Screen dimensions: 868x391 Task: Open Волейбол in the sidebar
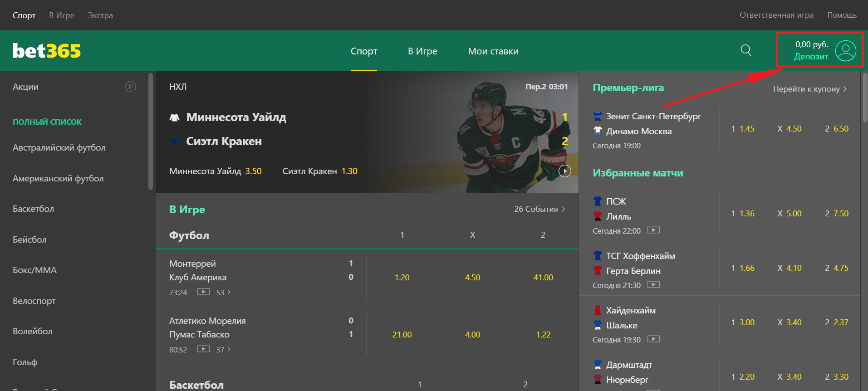32,332
